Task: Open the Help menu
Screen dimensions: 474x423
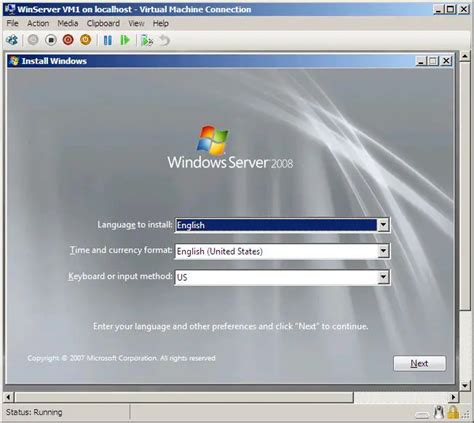Action: (x=161, y=23)
